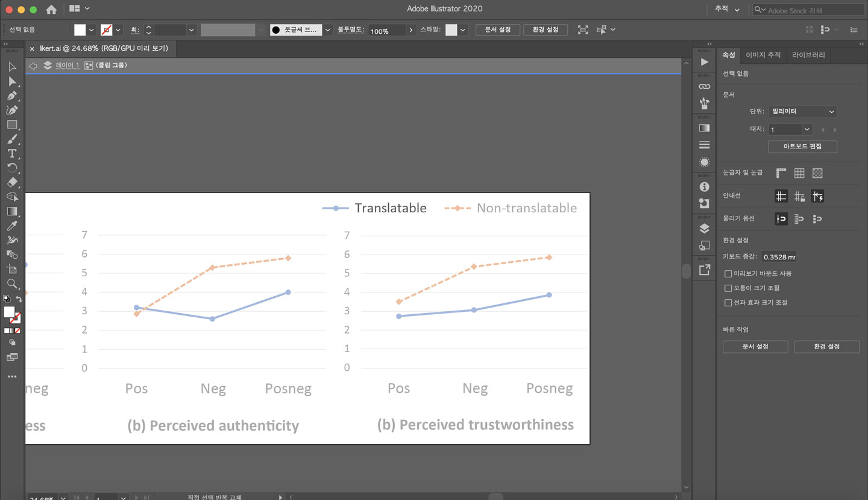Select the Eraser tool

click(x=12, y=182)
